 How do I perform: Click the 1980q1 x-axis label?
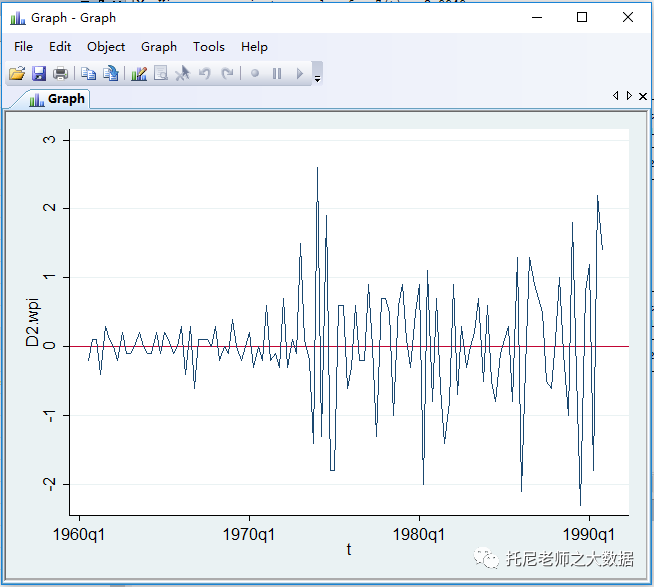point(419,534)
